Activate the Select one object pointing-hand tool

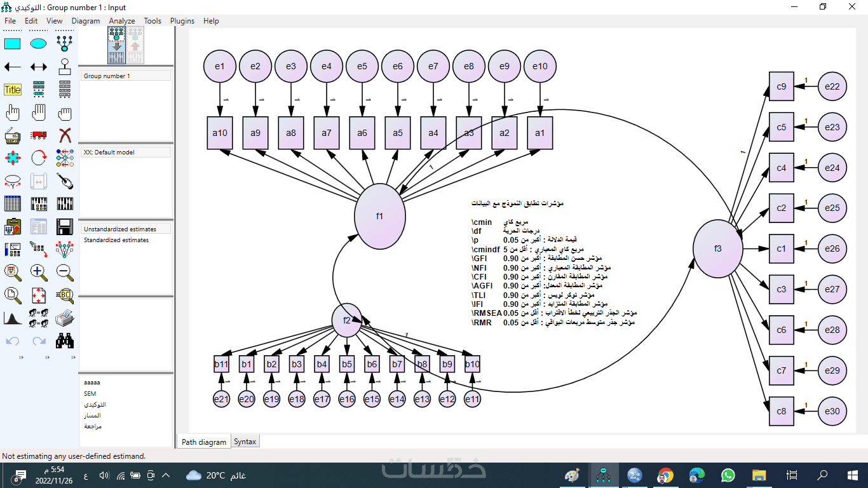[13, 112]
